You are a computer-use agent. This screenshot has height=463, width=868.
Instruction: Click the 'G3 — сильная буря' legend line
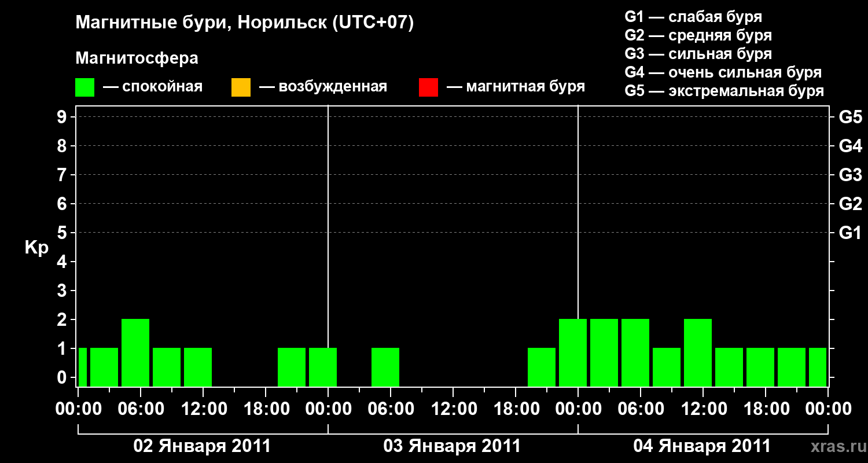(698, 54)
